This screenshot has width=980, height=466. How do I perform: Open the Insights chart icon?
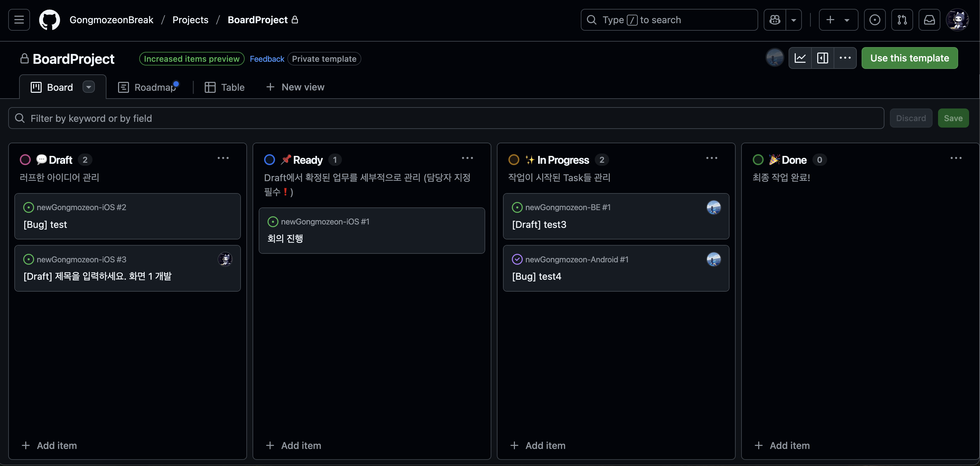[x=800, y=58]
